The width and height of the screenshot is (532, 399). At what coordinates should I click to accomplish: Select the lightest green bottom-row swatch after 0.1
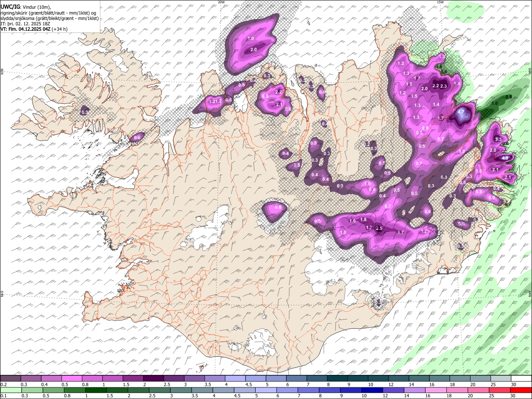click(10, 390)
